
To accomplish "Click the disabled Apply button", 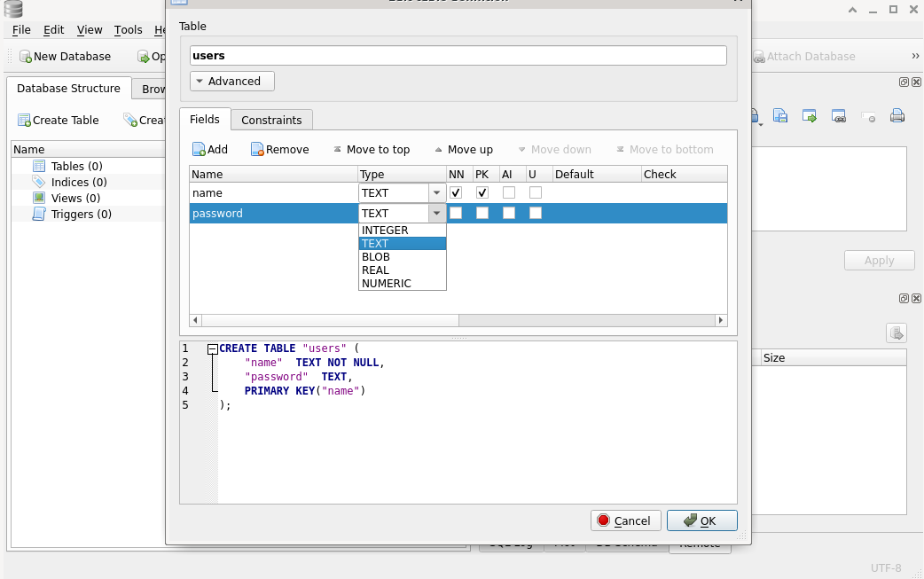I will (x=879, y=261).
